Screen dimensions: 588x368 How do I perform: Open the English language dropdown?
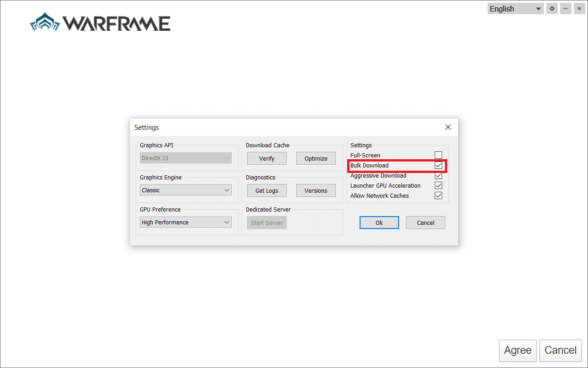516,9
